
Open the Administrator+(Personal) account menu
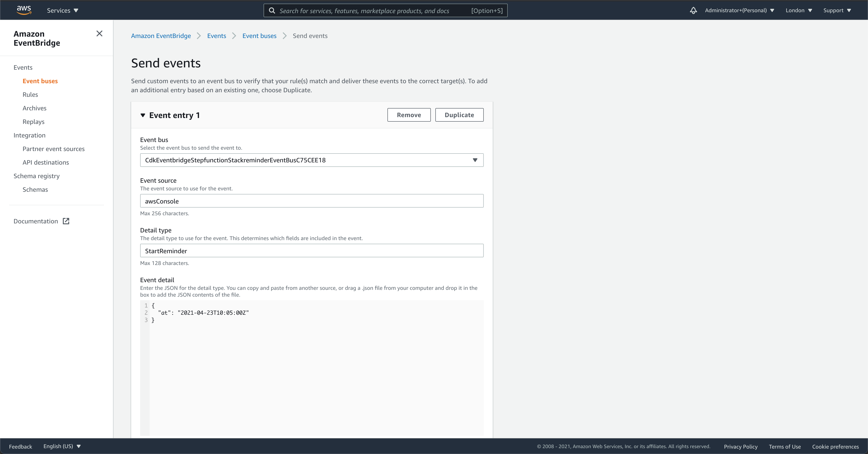[x=739, y=10]
